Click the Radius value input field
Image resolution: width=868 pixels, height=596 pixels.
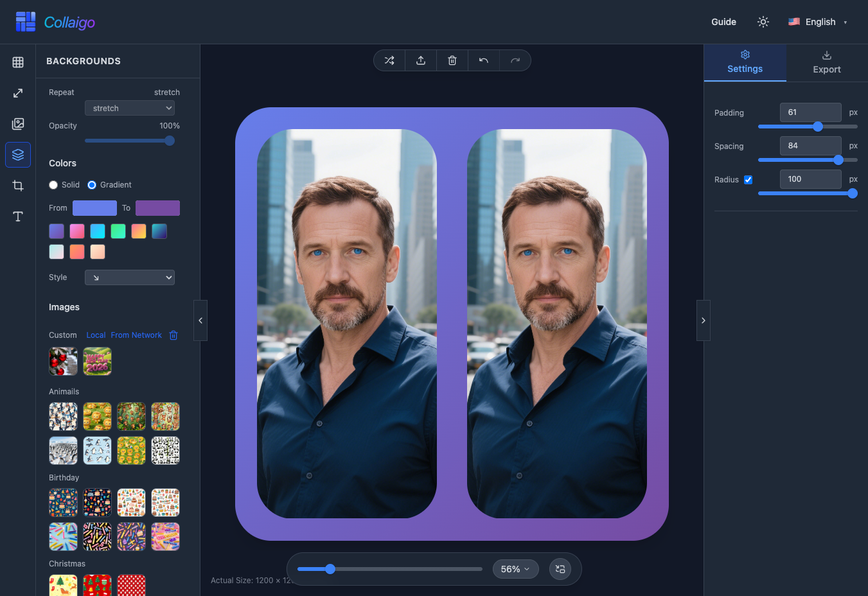(x=811, y=179)
